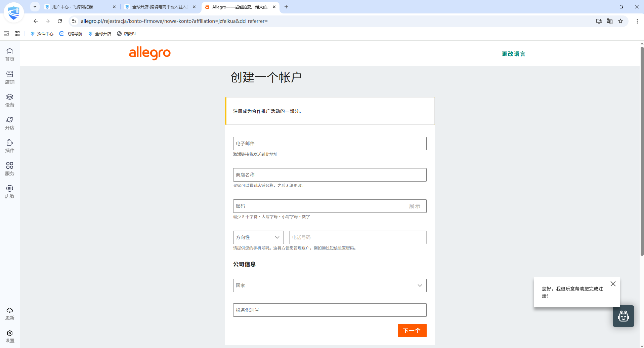Screen dimensions: 644x348
Task: Click the 税务识别号 input field
Action: tap(330, 310)
